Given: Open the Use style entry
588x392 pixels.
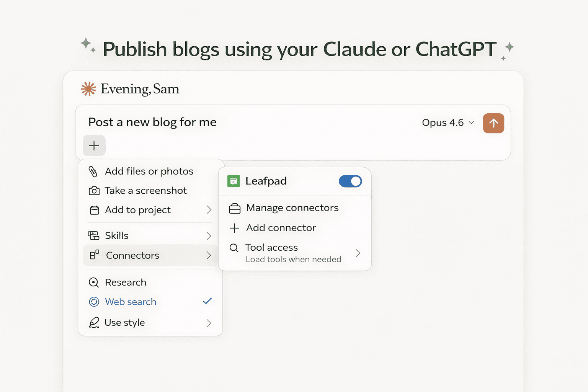Looking at the screenshot, I should (150, 323).
